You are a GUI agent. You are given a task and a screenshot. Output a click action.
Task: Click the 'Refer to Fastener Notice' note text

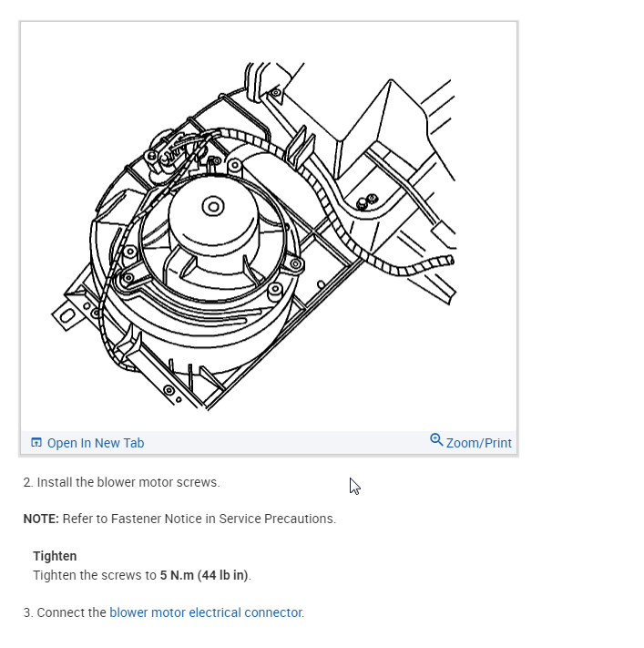pyautogui.click(x=199, y=519)
